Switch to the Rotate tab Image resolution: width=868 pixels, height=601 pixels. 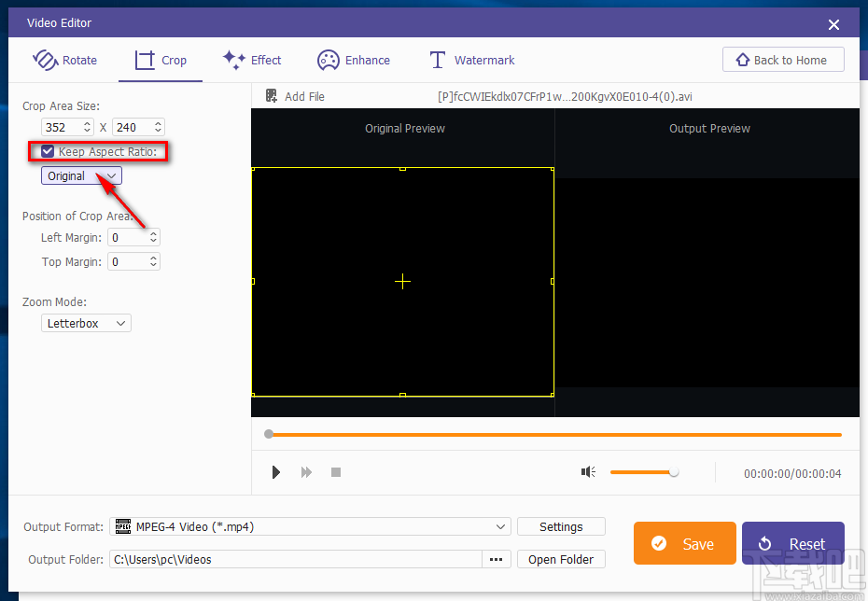pos(65,60)
